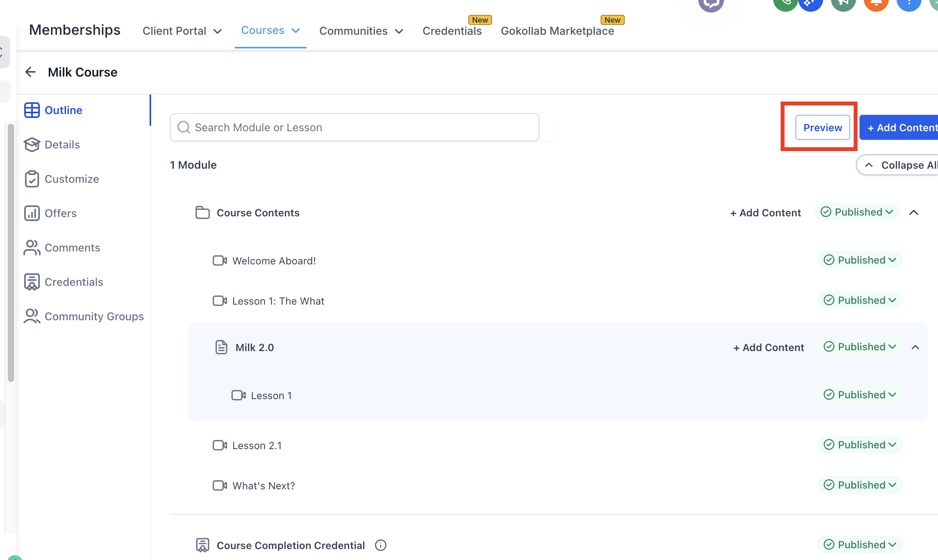The width and height of the screenshot is (938, 560).
Task: Collapse the Course Contents module chevron
Action: click(x=913, y=213)
